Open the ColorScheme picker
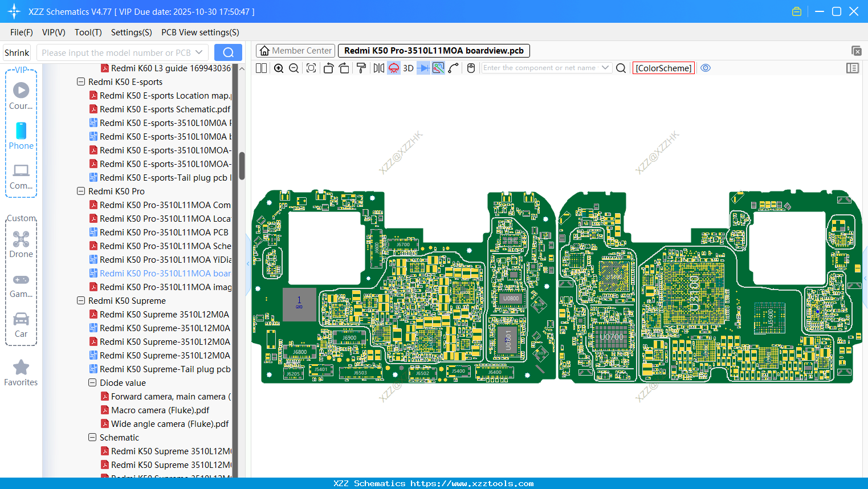 pyautogui.click(x=663, y=68)
